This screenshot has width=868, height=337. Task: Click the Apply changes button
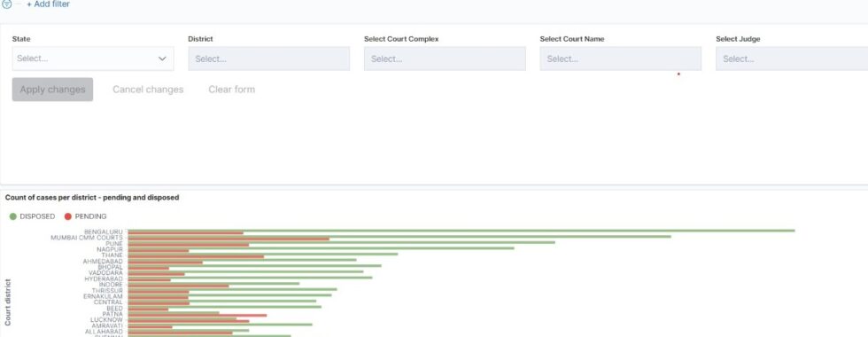coord(52,90)
